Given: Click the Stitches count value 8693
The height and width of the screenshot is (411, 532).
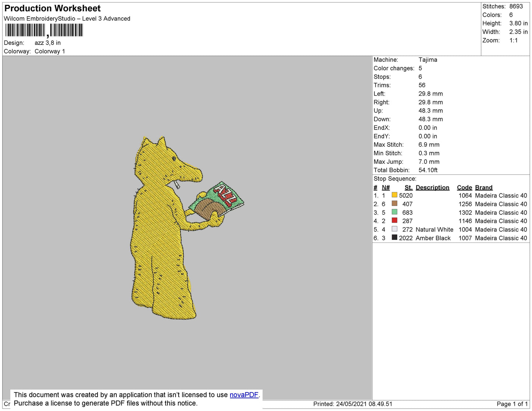Looking at the screenshot, I should [x=516, y=6].
